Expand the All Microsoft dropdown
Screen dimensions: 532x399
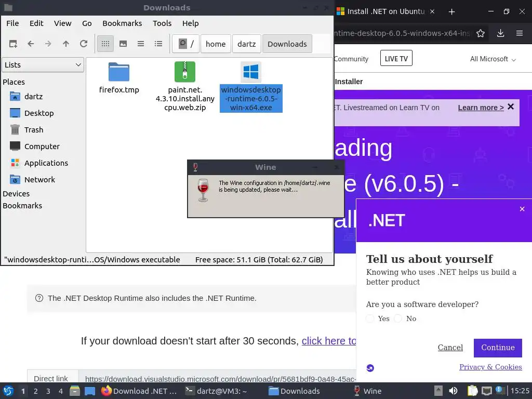493,59
